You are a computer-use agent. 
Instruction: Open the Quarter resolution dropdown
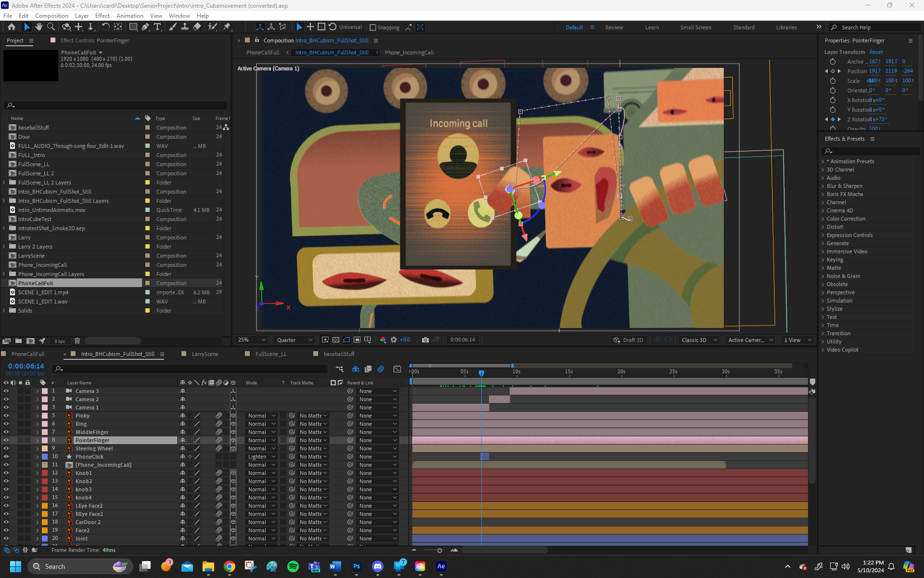tap(295, 340)
